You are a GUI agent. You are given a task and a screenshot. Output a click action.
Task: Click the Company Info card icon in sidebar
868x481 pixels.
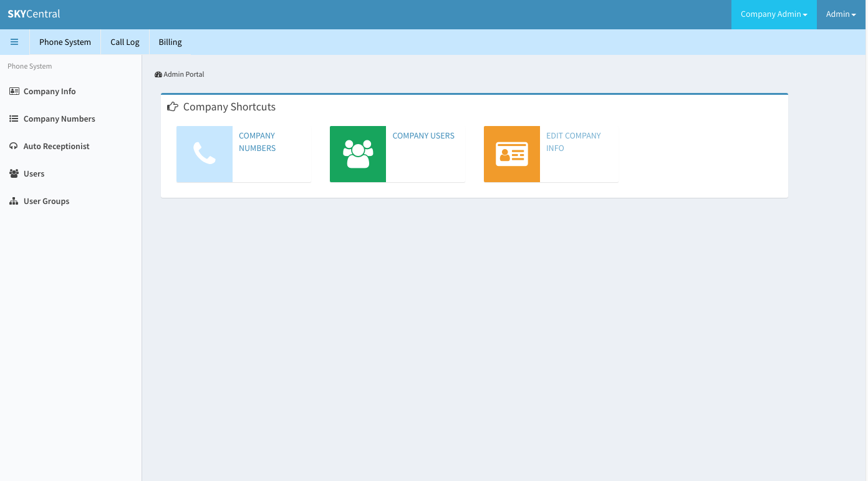[14, 91]
